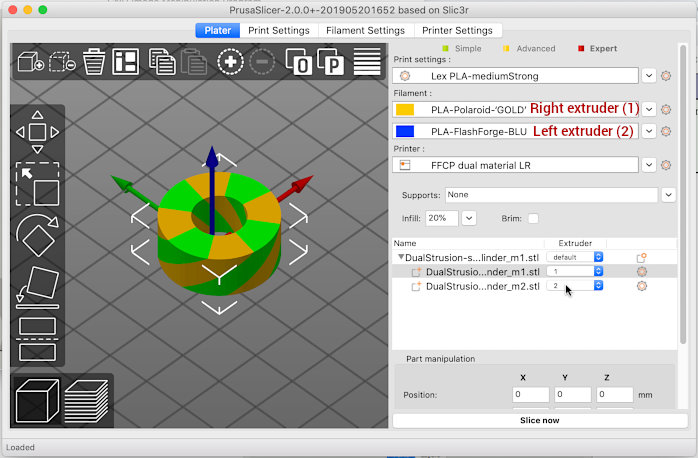Click the Split to parts icon
The width and height of the screenshot is (698, 458).
(x=330, y=62)
